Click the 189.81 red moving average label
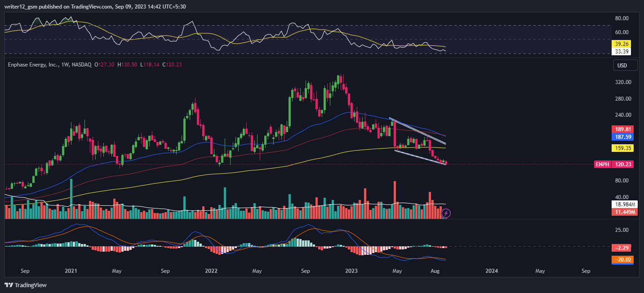Screen dimensions: 644x293 tap(622, 129)
